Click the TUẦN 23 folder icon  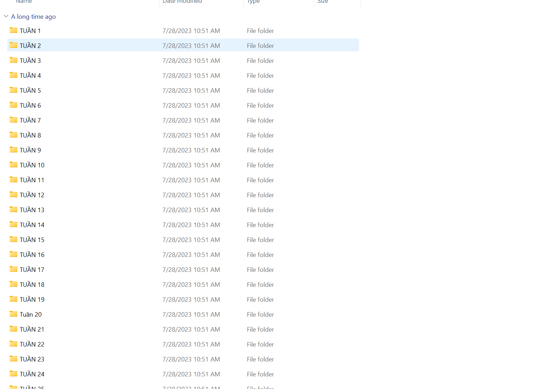(x=14, y=359)
